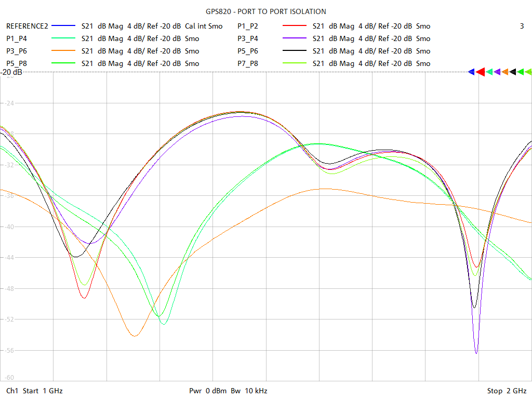
Task: Select the black reference marker triangle
Action: pos(513,72)
